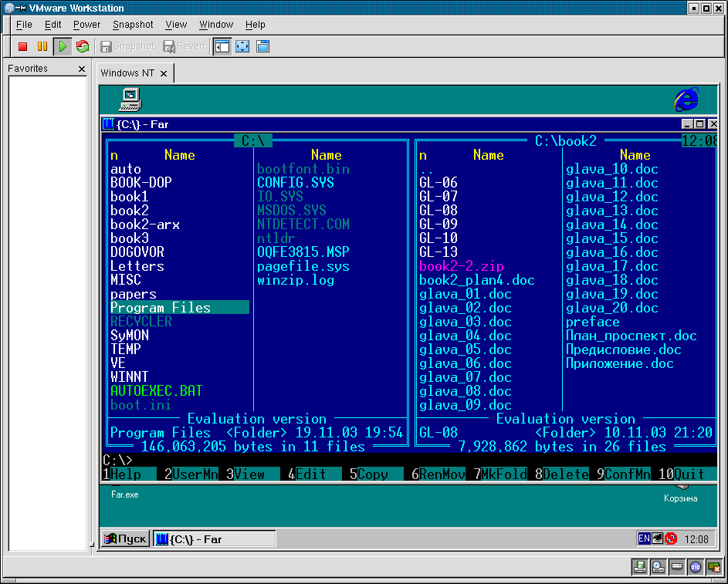Viewport: 728px width, 584px height.
Task: Click the Quick Switch mode toolbar icon
Action: pyautogui.click(x=262, y=46)
